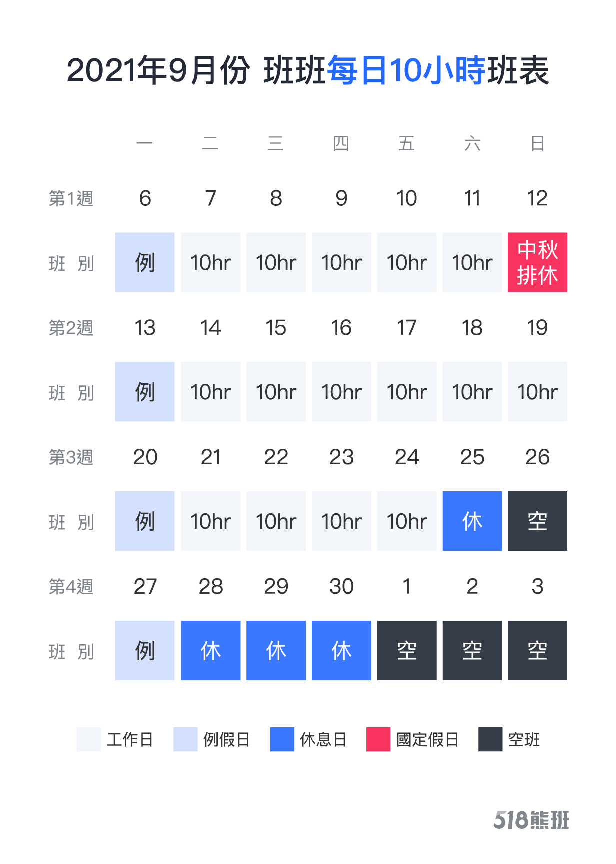Click the date number 15

(x=276, y=328)
